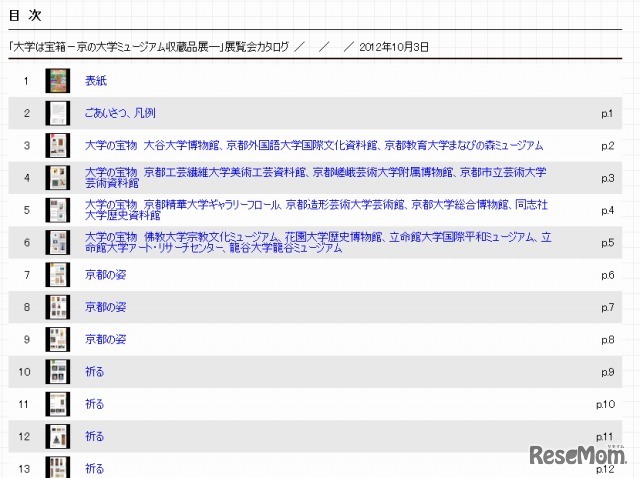This screenshot has height=478, width=640.
Task: Click the page thumbnail in row 7
Action: pos(58,275)
